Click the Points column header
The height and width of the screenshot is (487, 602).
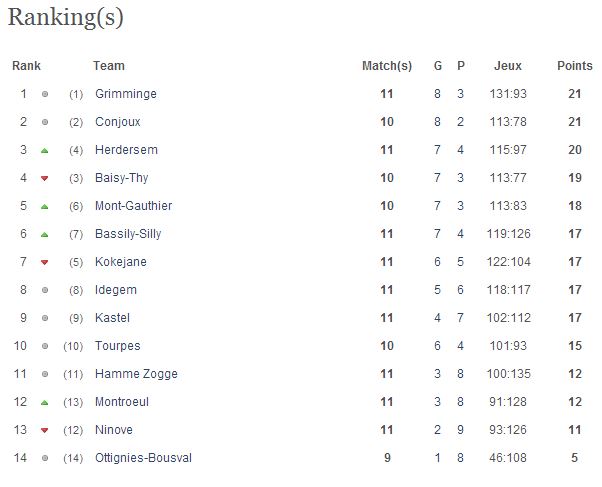pos(575,66)
